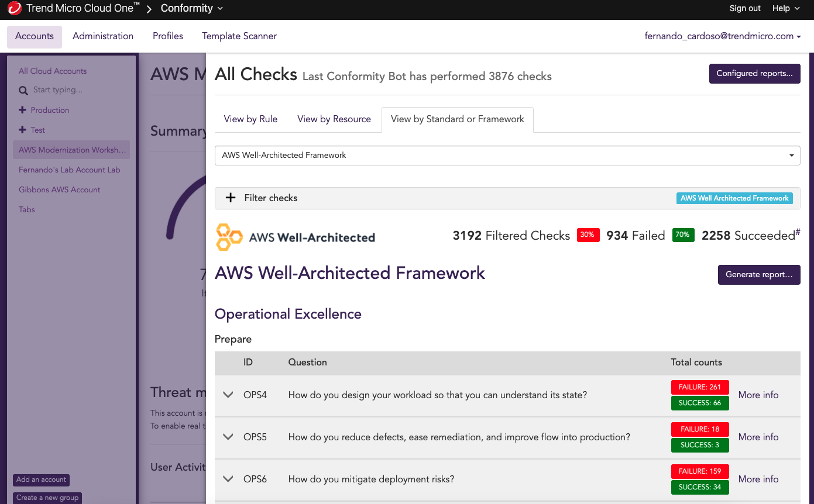Open More info for OPS5
Screen dimensions: 814x504
758,437
